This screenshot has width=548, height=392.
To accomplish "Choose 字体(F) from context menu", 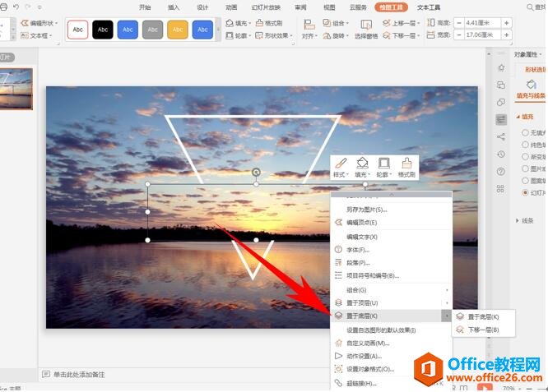I will click(x=391, y=250).
